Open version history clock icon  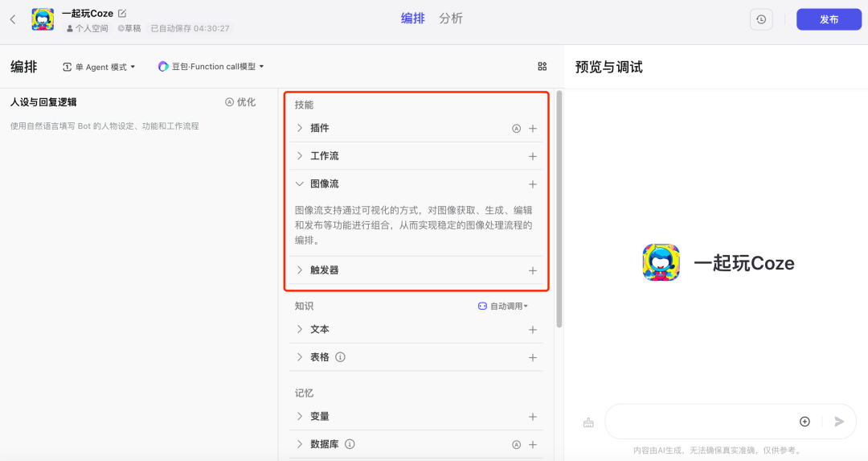click(x=761, y=19)
